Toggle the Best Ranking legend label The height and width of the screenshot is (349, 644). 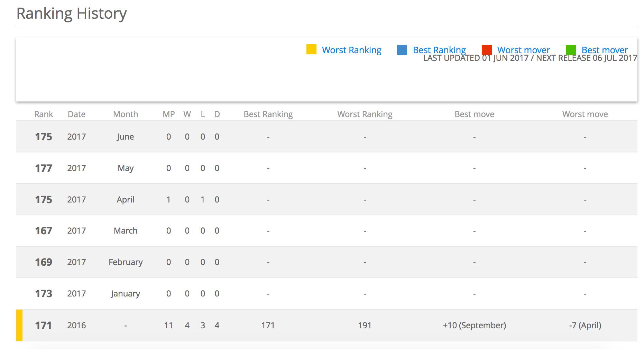click(x=439, y=50)
